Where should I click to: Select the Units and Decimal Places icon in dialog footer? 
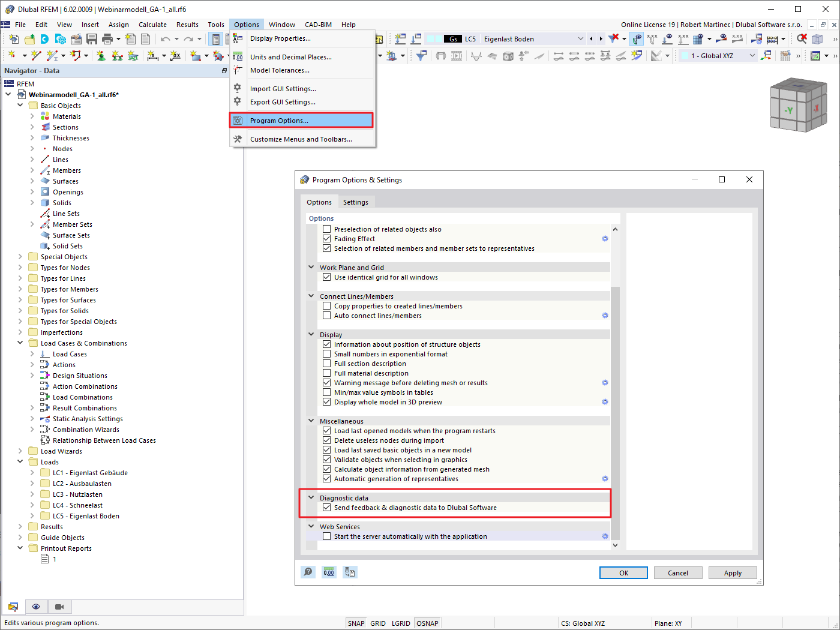pos(329,572)
